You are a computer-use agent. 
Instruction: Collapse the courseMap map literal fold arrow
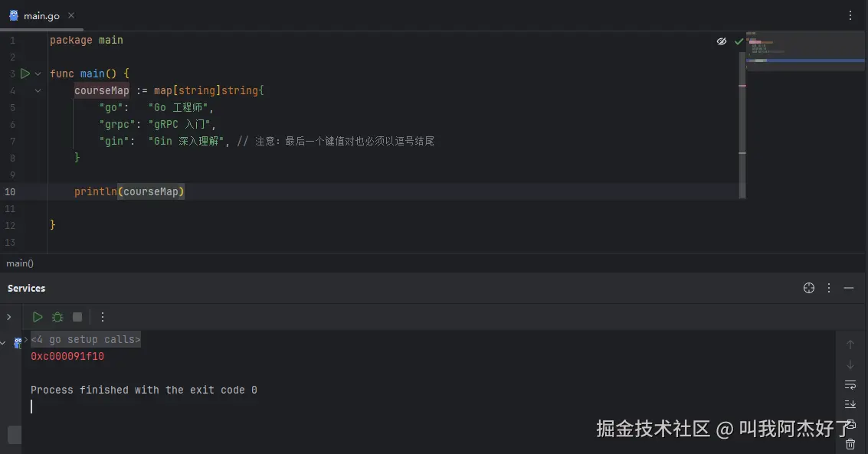[x=38, y=90]
